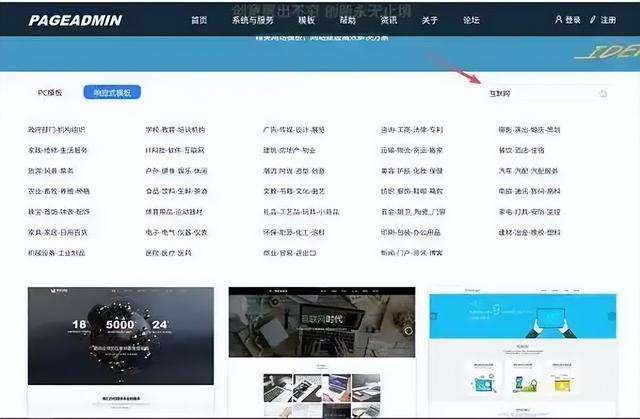Open category 广告-传媒-设计-展览
The image size is (640, 419).
tap(294, 130)
